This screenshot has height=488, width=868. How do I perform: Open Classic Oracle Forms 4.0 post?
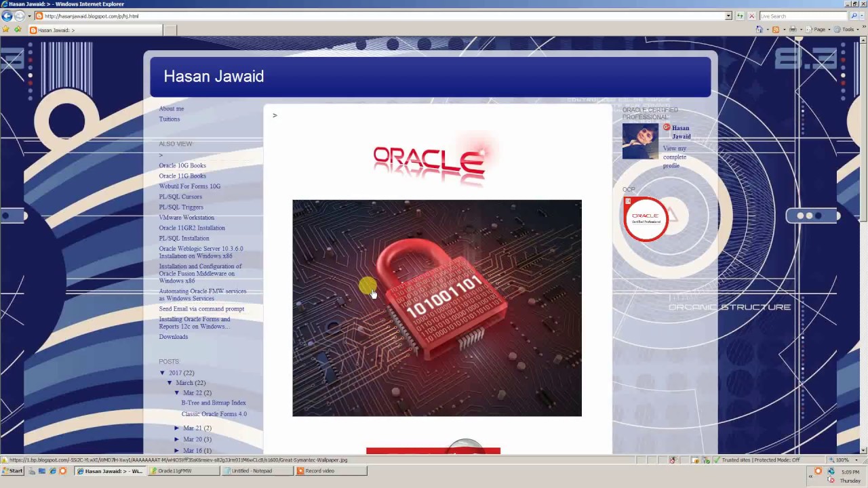214,414
